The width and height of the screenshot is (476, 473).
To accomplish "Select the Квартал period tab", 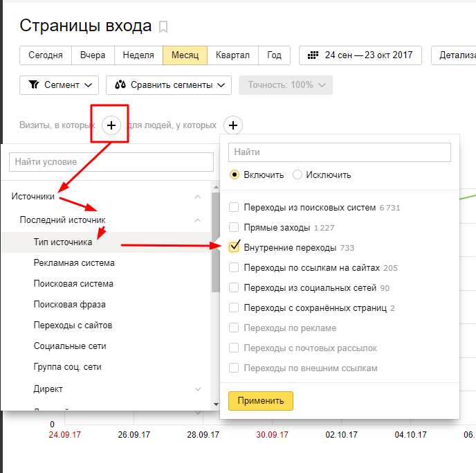I will pyautogui.click(x=232, y=55).
